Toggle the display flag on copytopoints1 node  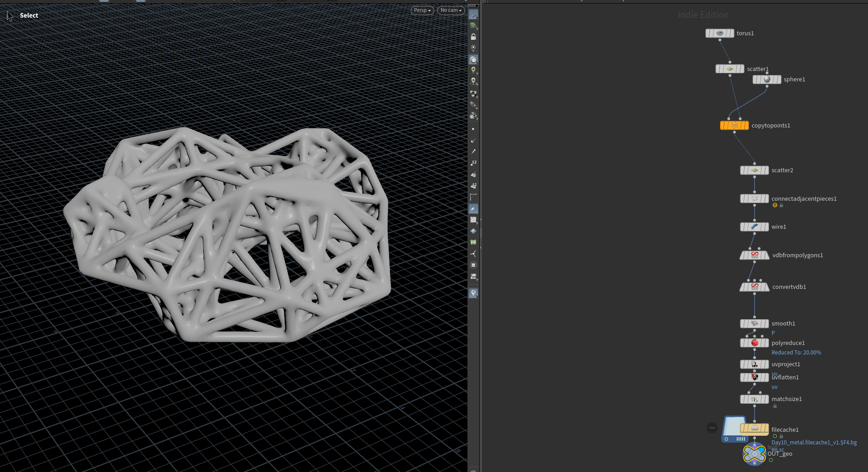pyautogui.click(x=746, y=126)
